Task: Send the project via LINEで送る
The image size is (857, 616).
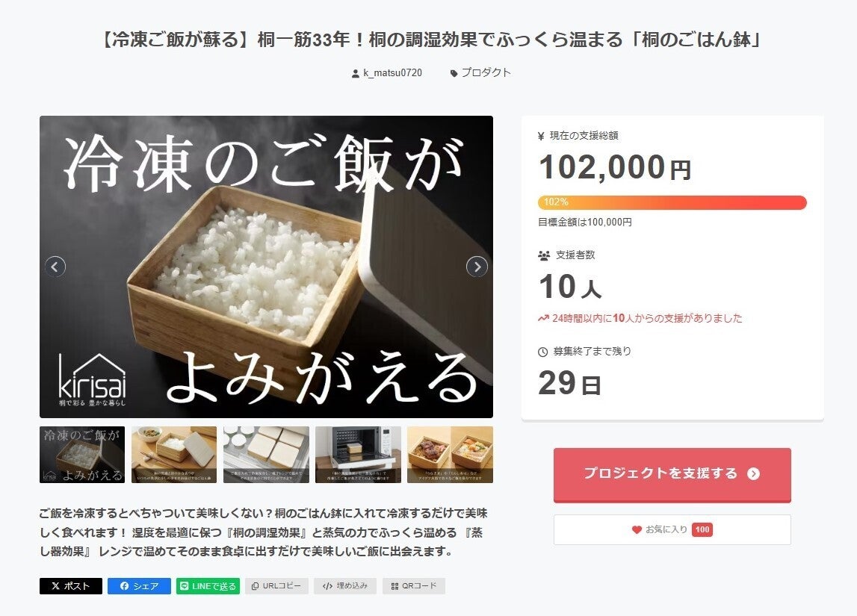Action: click(208, 586)
